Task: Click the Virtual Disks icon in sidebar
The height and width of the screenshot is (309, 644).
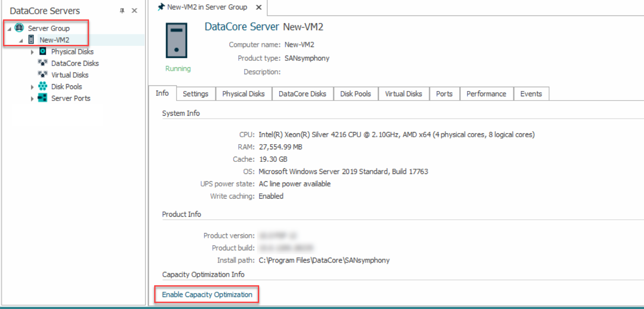Action: pos(42,75)
